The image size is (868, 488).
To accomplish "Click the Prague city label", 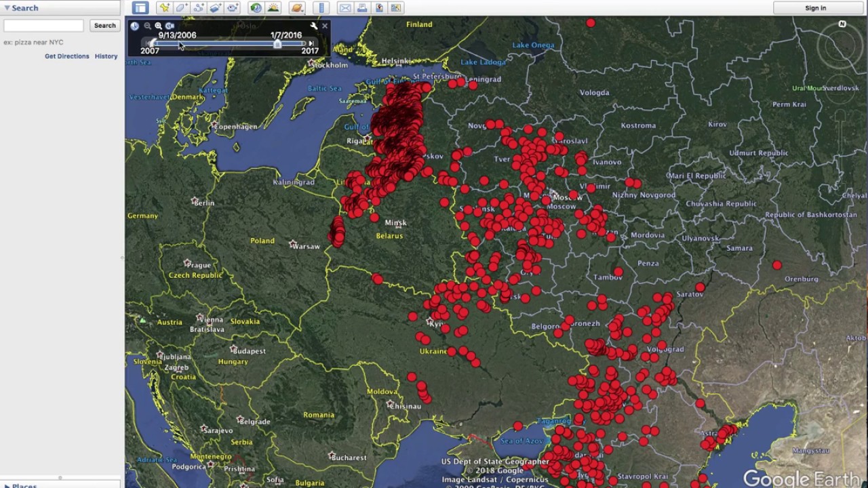I will pos(200,265).
